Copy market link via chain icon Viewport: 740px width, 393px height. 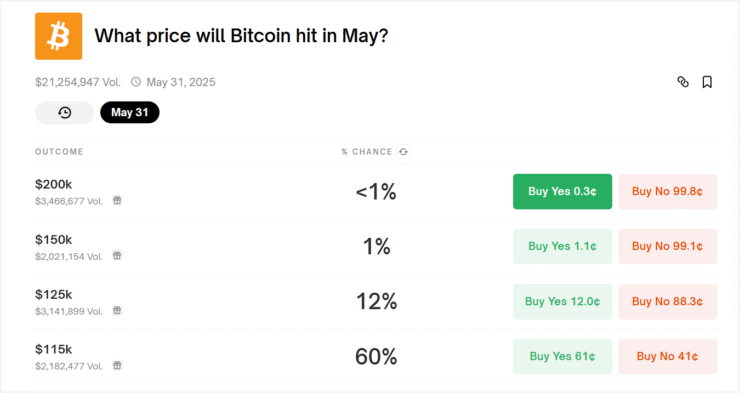(683, 82)
